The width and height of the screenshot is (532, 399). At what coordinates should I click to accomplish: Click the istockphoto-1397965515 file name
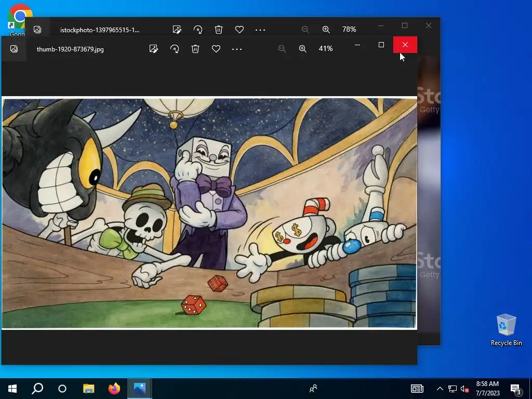click(100, 30)
